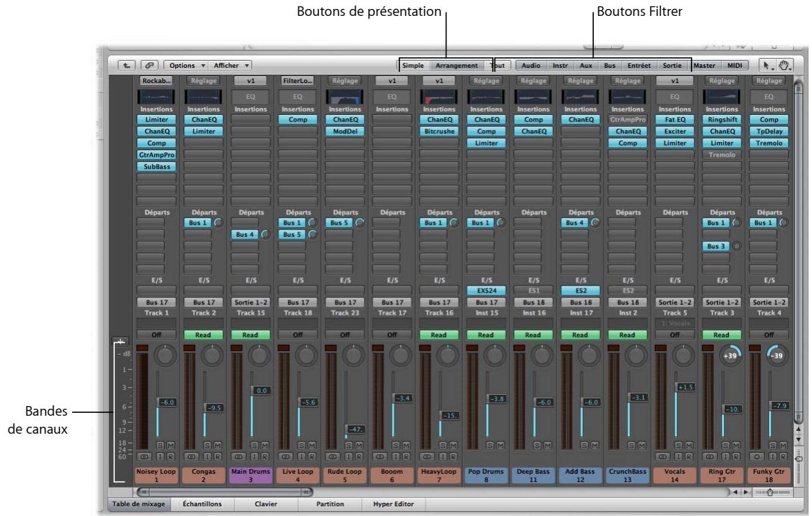
Task: Click the EQ thumbnail on Rude Loop
Action: pyautogui.click(x=345, y=96)
